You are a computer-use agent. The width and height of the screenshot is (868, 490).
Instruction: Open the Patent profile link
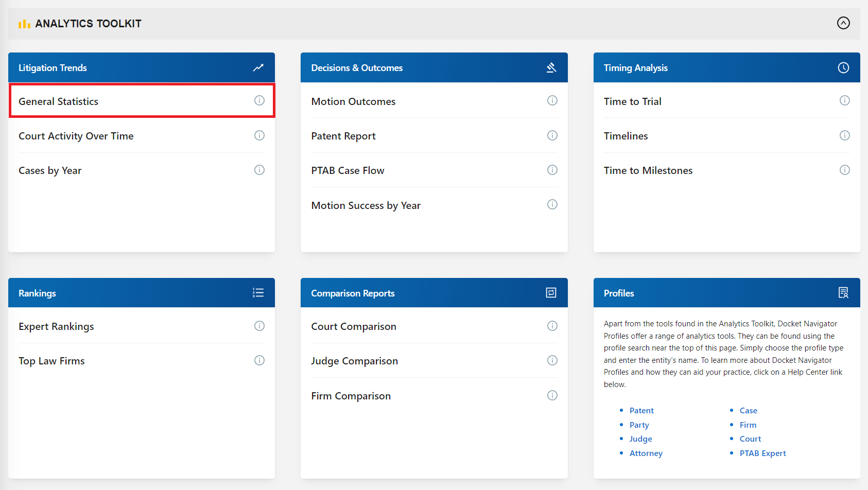pyautogui.click(x=641, y=410)
